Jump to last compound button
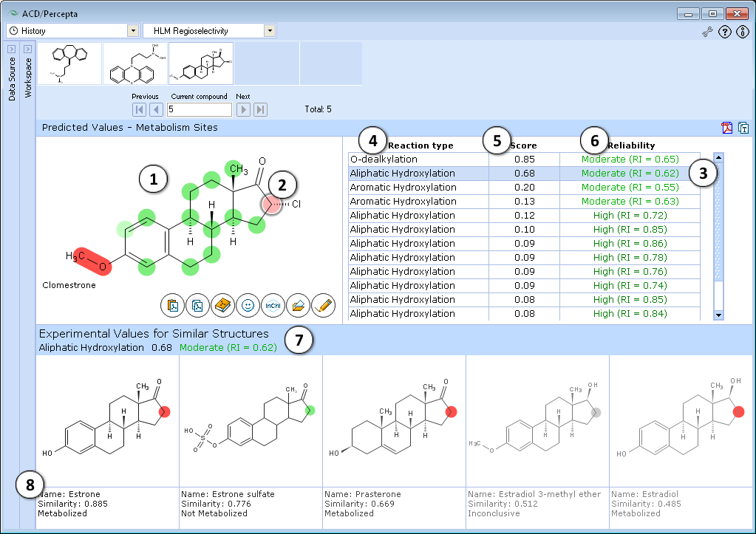This screenshot has width=756, height=534. [260, 109]
